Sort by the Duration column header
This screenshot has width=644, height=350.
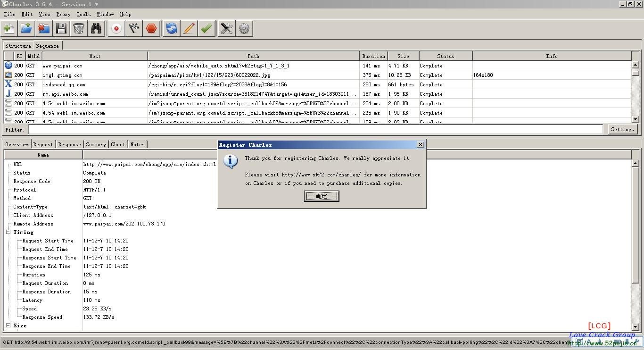373,56
